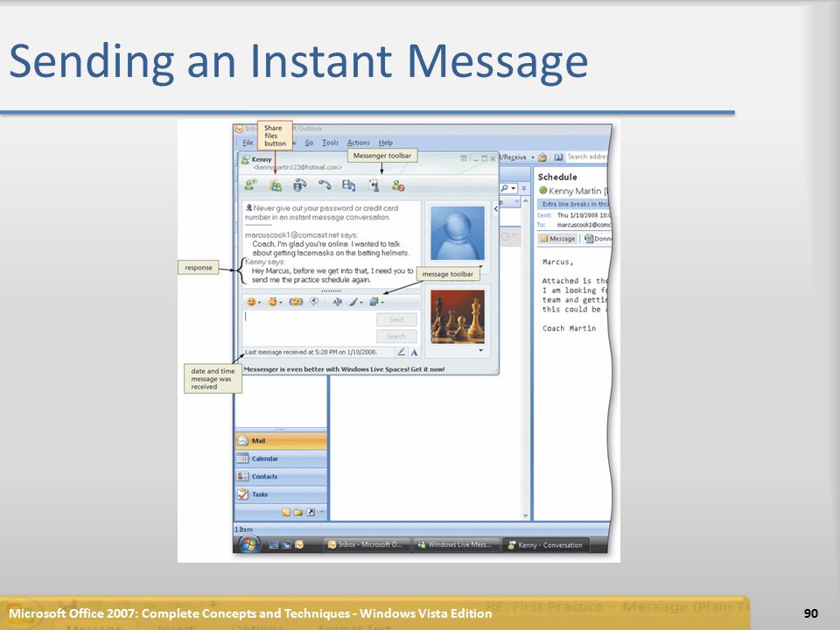Select the Message tab in reading pane

(x=557, y=238)
